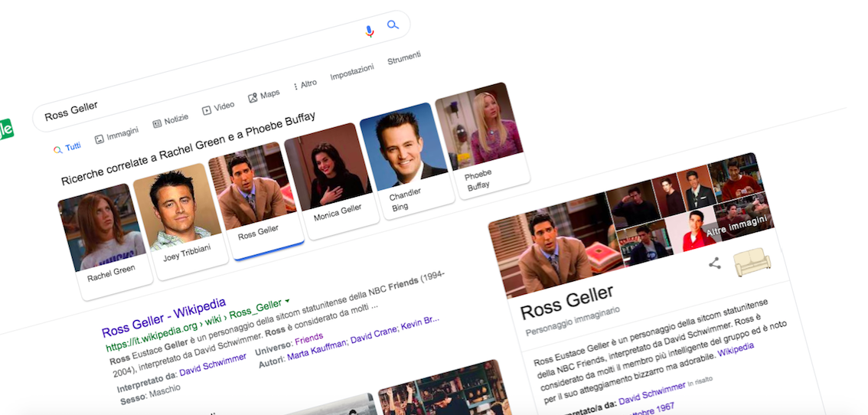Screen dimensions: 868x415
Task: Switch to the Notizie tab
Action: 171,121
